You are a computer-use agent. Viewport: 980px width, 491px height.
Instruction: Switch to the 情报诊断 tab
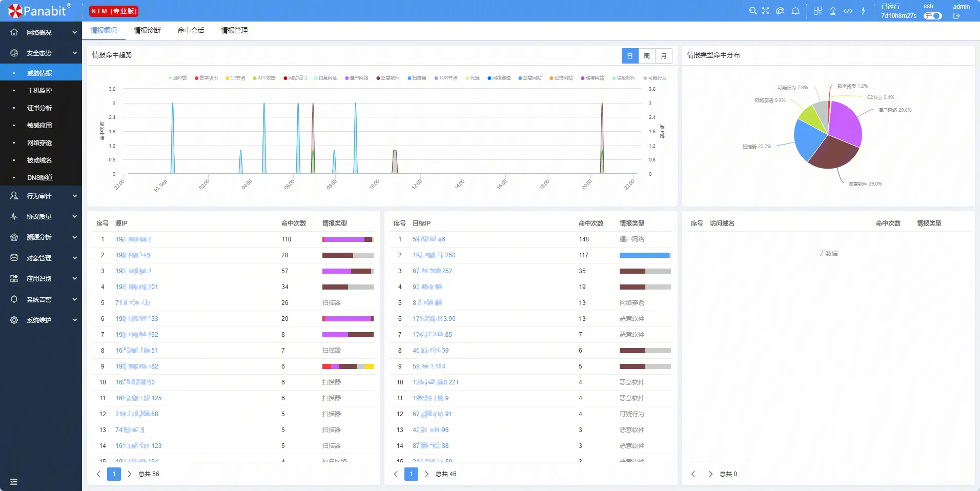click(x=147, y=30)
